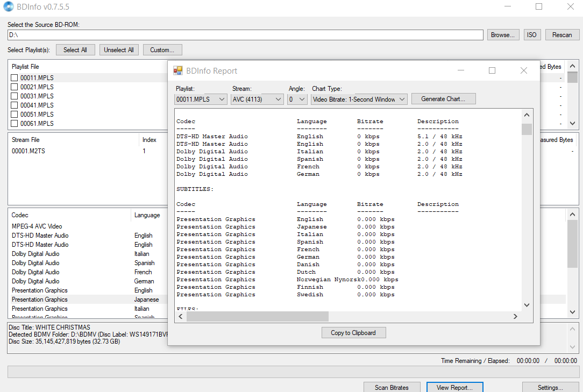Click the Scan Bitrates button

click(x=392, y=387)
